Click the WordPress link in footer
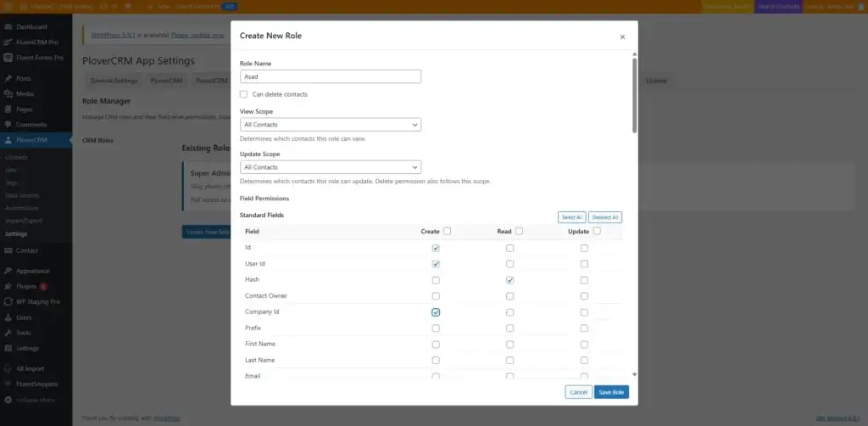This screenshot has height=426, width=868. point(167,418)
